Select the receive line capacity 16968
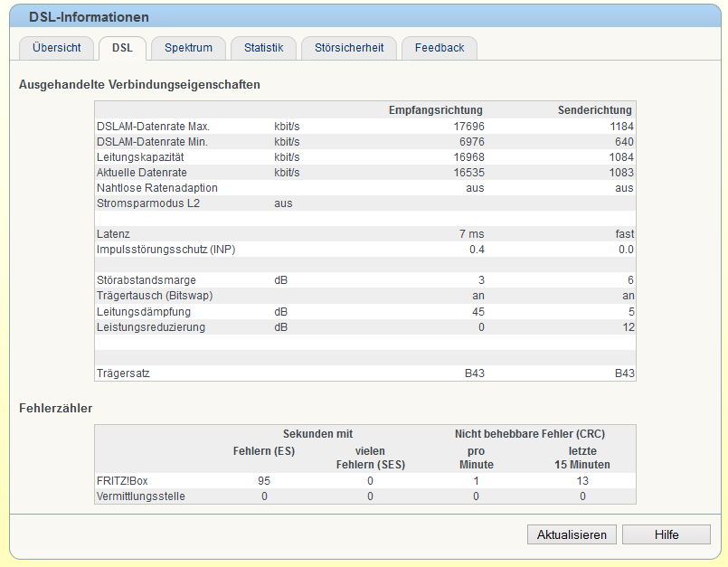The height and width of the screenshot is (567, 728). 469,157
